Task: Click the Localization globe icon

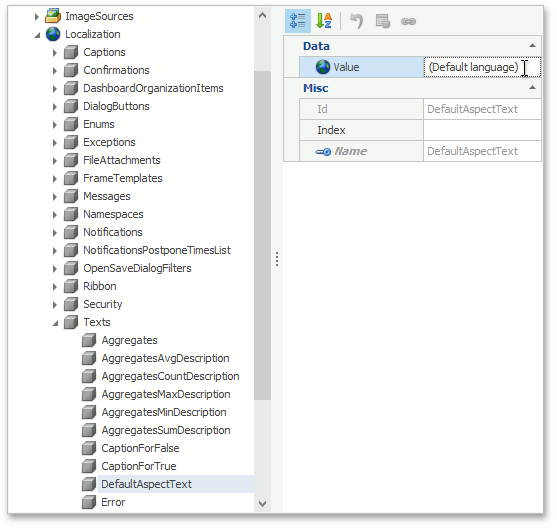Action: point(53,34)
